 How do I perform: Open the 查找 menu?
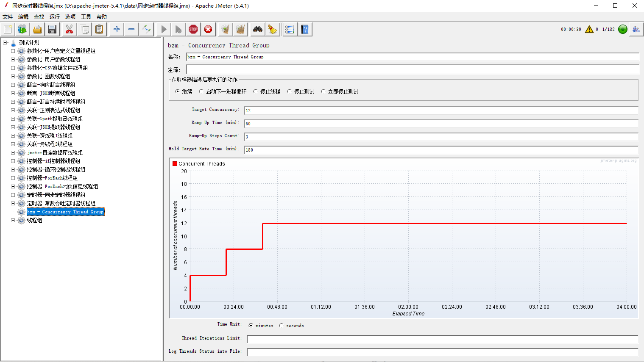39,17
